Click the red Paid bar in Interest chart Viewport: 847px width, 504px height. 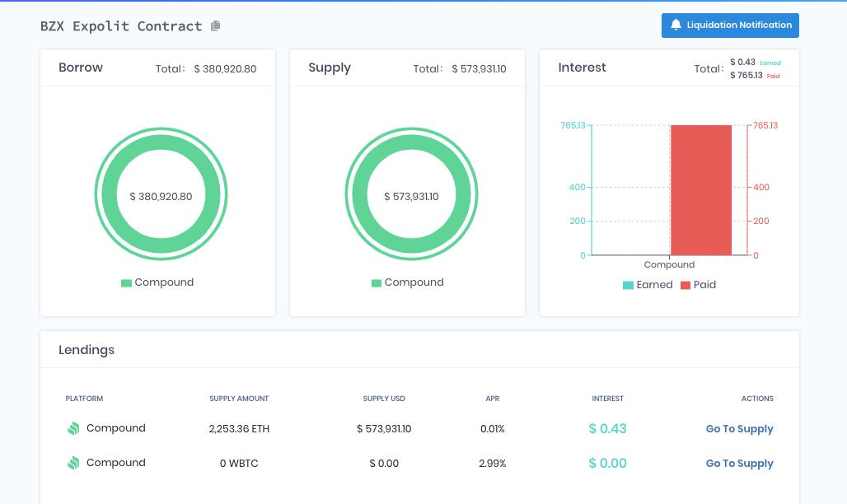click(x=701, y=190)
